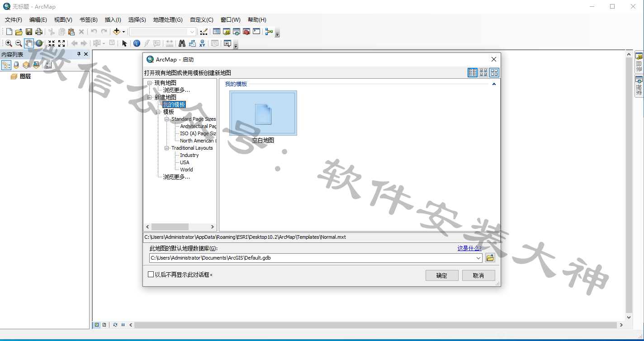644x341 pixels.
Task: Select the Zoom In tool
Action: [x=9, y=43]
